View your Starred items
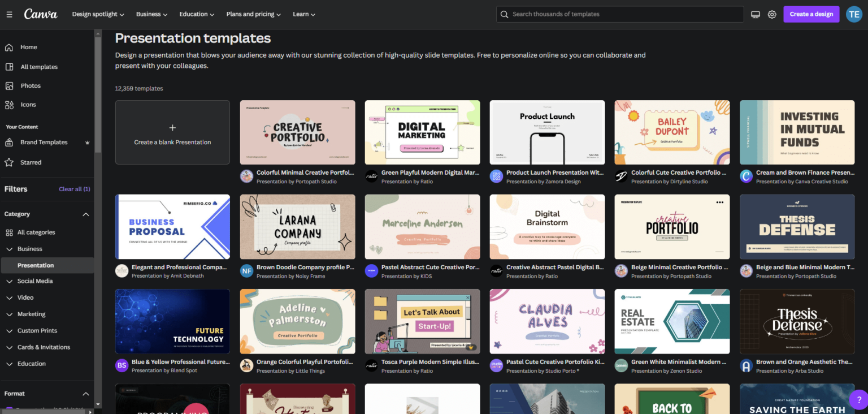The image size is (868, 414). (30, 162)
